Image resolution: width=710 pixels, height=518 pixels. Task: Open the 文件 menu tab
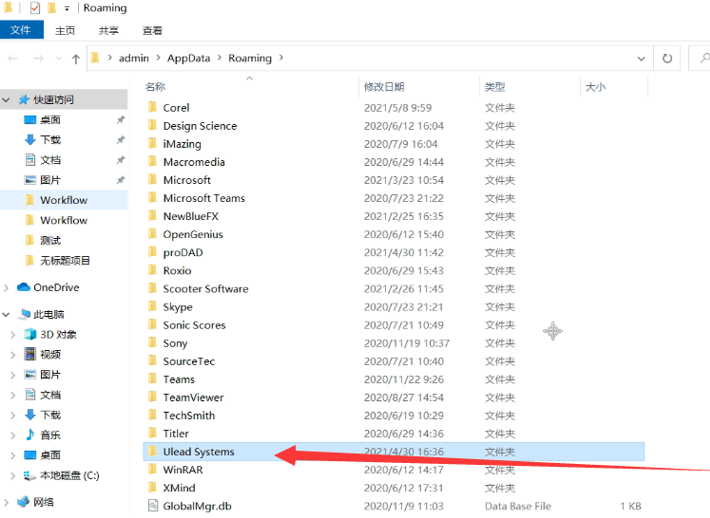(x=20, y=31)
